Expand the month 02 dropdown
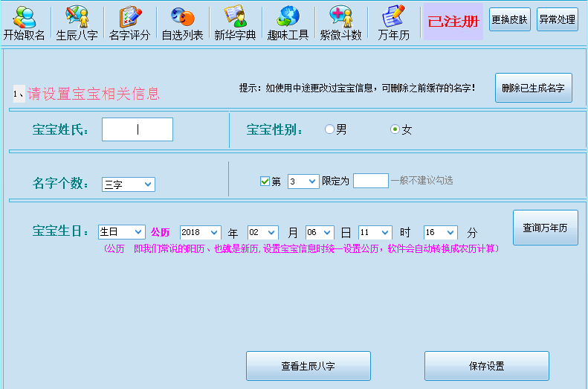588x389 pixels. 263,233
